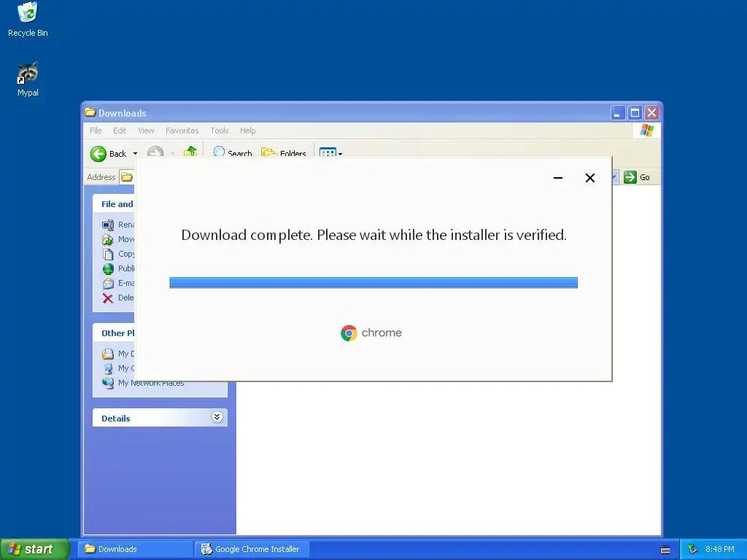Viewport: 747px width, 560px height.
Task: Select E-mail this file task
Action: (x=118, y=284)
